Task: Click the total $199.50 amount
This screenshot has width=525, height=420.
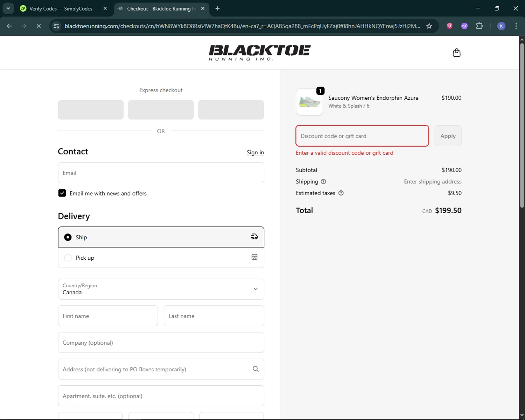Action: 448,210
